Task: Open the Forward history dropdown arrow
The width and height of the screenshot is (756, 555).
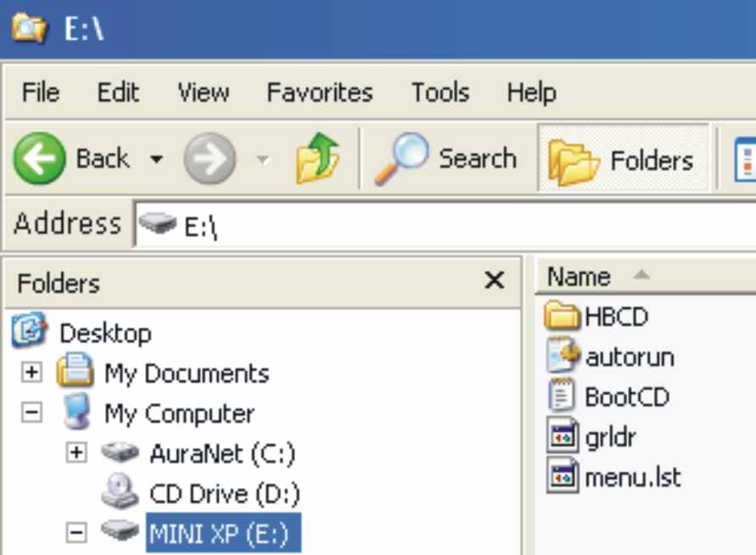Action: click(263, 159)
